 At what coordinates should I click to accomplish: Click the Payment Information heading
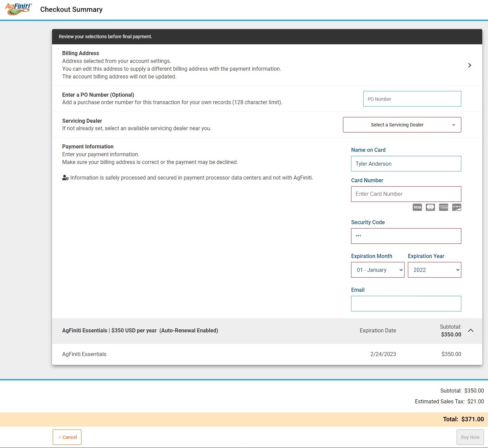(x=88, y=146)
